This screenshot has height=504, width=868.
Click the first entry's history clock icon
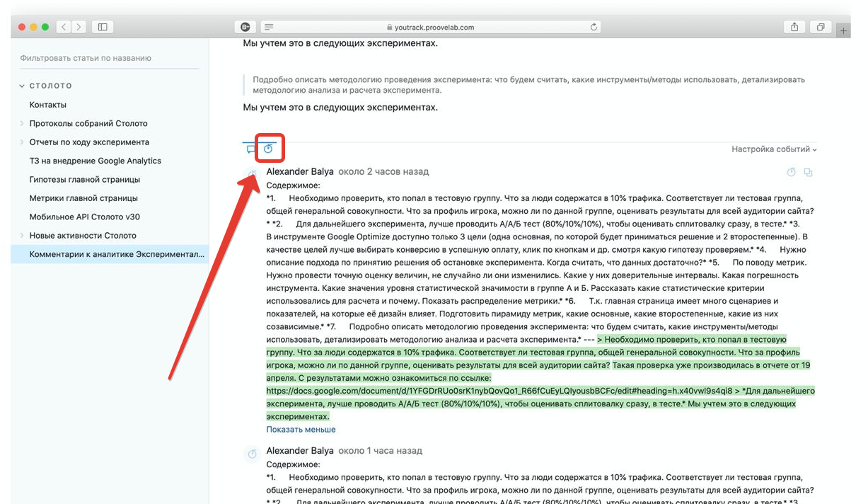click(792, 172)
